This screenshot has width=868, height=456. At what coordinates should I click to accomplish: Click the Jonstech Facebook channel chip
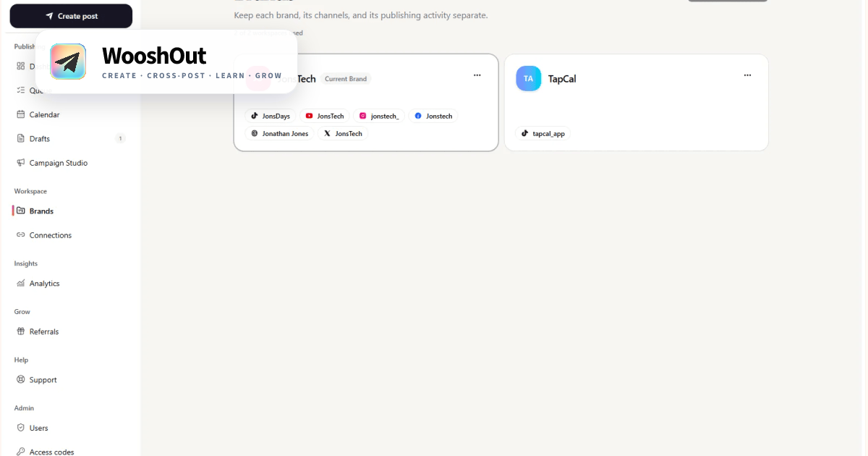[433, 116]
